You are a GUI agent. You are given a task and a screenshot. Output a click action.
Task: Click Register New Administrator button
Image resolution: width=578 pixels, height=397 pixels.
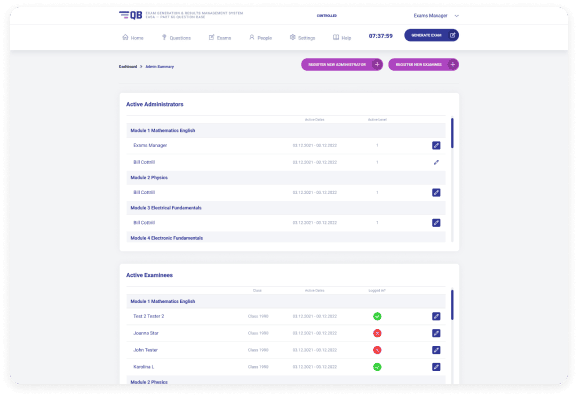(x=342, y=65)
